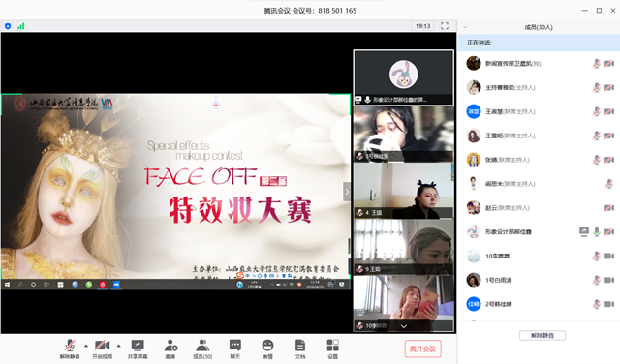Click the 正在讲话 speaking status bar

pyautogui.click(x=539, y=43)
